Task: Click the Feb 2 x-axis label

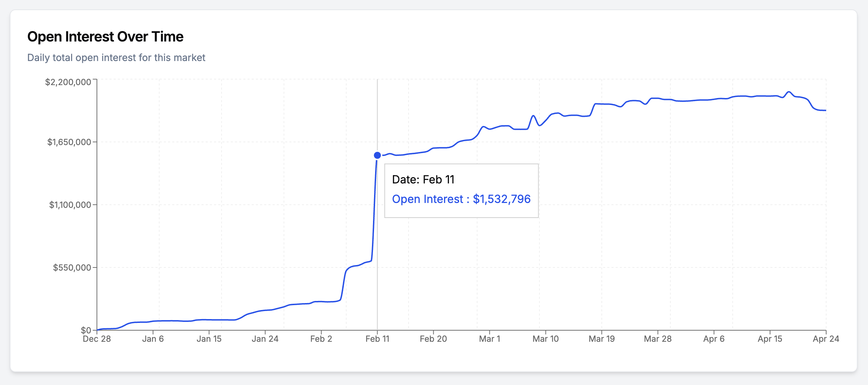Action: click(x=321, y=339)
